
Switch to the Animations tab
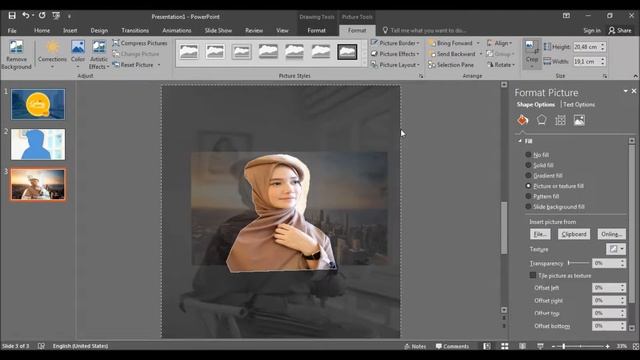[x=177, y=31]
